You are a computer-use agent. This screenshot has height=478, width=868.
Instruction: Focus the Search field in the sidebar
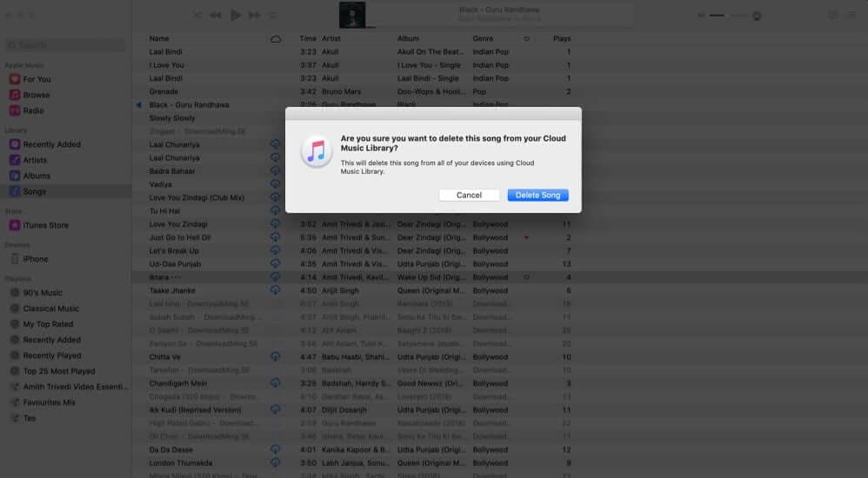64,45
